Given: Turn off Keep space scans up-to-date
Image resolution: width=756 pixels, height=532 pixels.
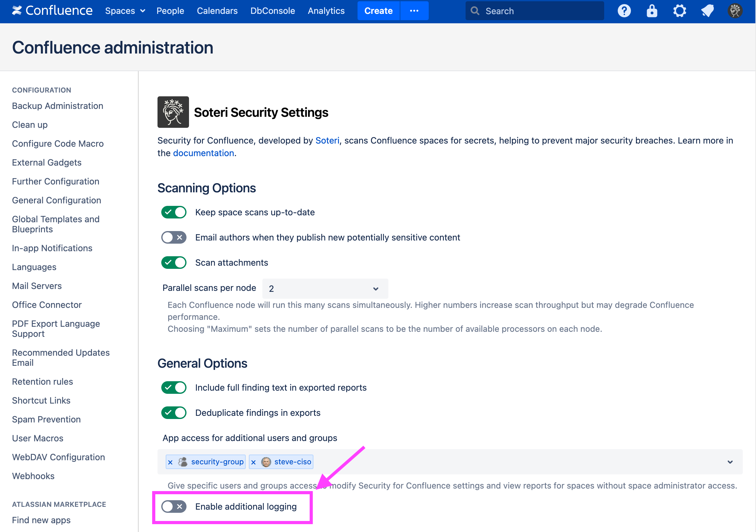Looking at the screenshot, I should pyautogui.click(x=174, y=212).
